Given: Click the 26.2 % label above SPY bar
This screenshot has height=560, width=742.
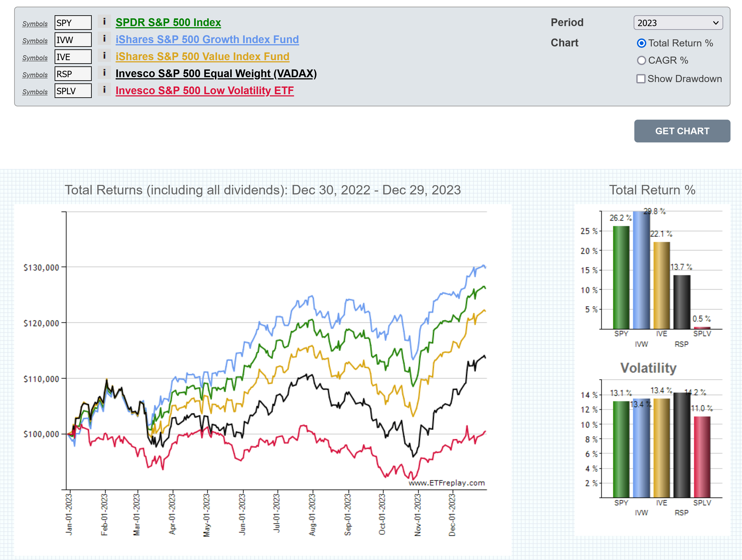Looking at the screenshot, I should [x=620, y=218].
